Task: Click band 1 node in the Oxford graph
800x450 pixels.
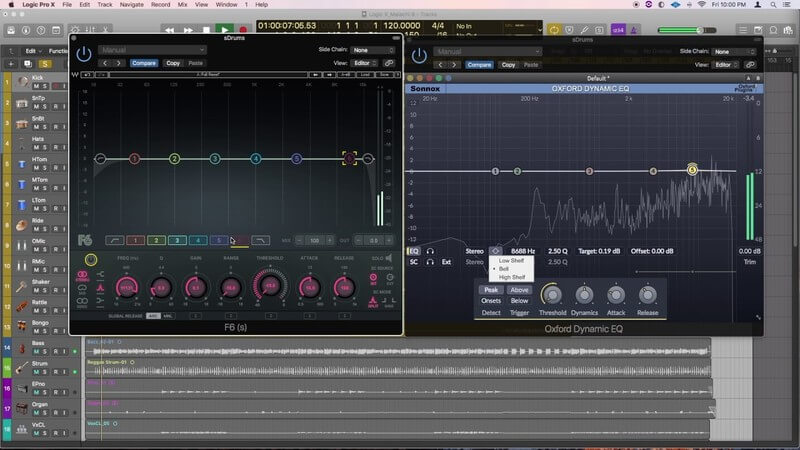Action: [495, 171]
